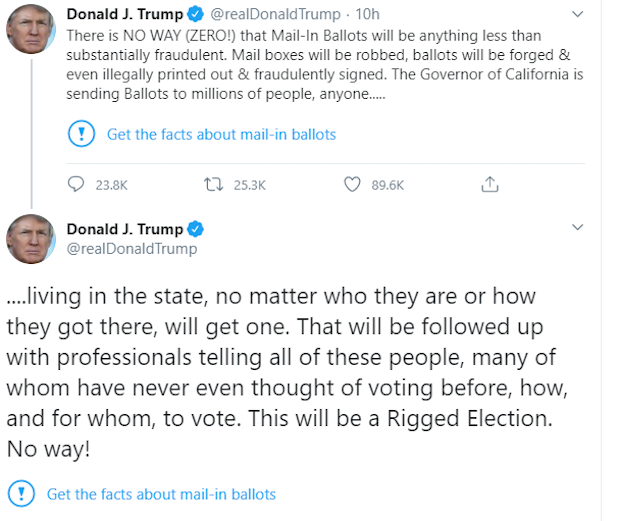Expand the second tweet's chevron menu
Image resolution: width=618 pixels, height=521 pixels.
[x=577, y=228]
